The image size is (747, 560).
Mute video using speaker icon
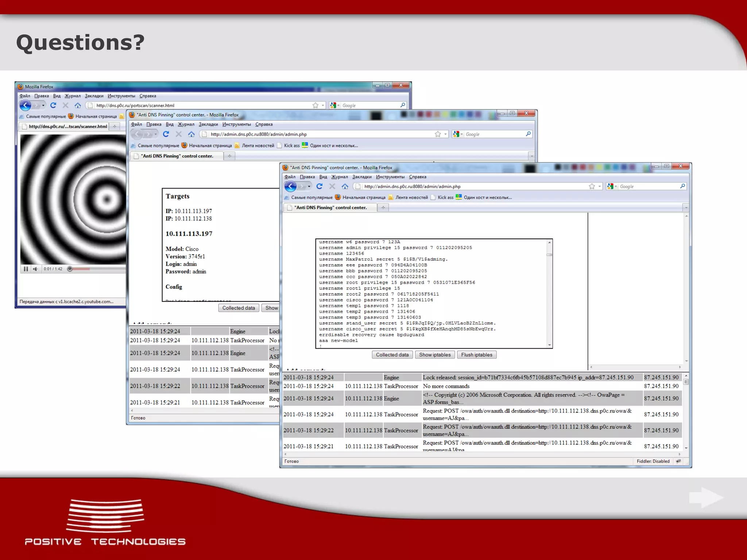tap(35, 269)
